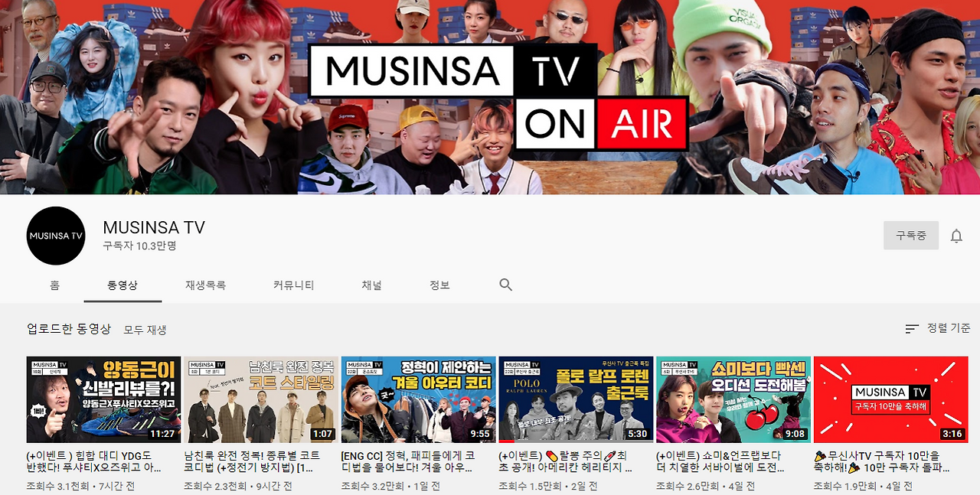Click the 11:27 duration badge
Image resolution: width=980 pixels, height=495 pixels.
(x=162, y=434)
